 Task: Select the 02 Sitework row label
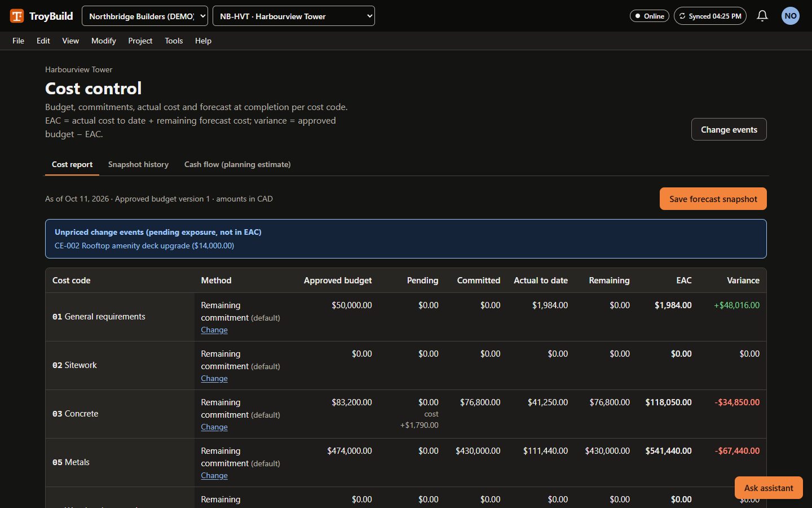click(74, 365)
